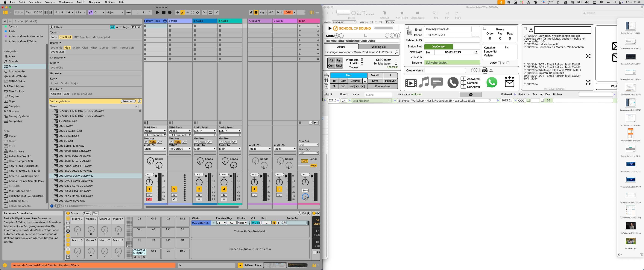Select the C2 drum pad
644x270 pixels.
click(x=139, y=221)
